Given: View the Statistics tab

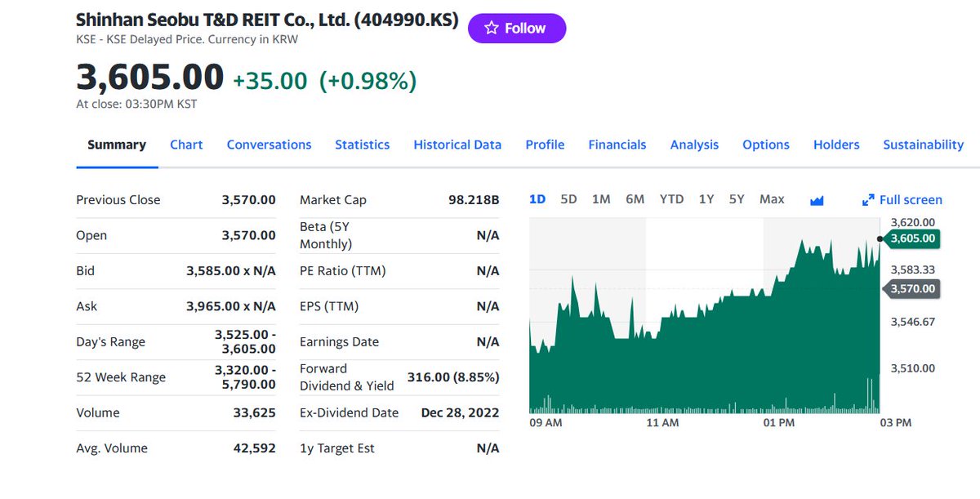Looking at the screenshot, I should pos(362,145).
